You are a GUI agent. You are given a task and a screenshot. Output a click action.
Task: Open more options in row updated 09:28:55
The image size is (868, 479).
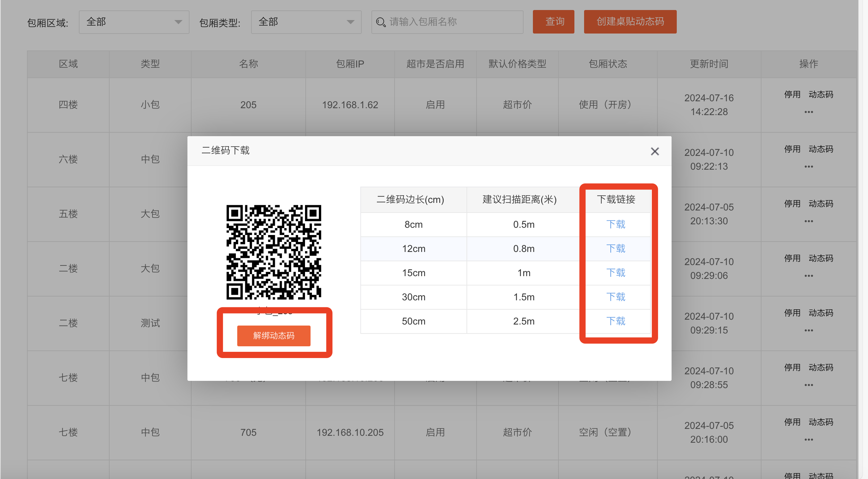(809, 385)
